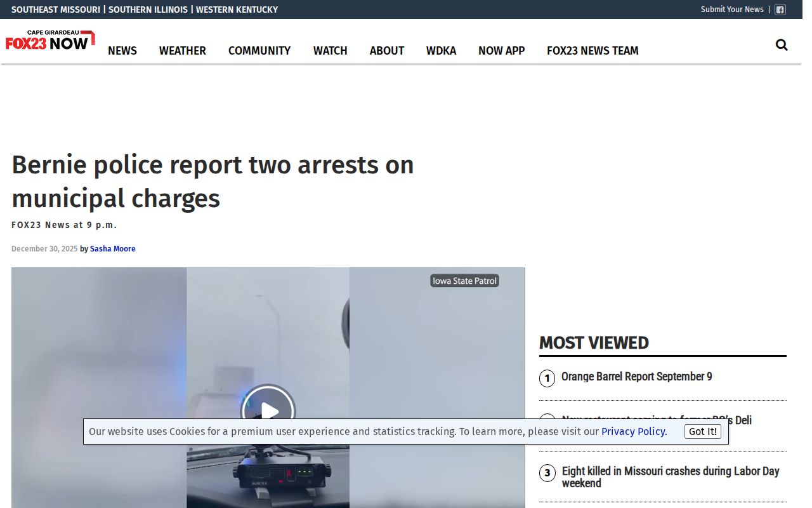The height and width of the screenshot is (508, 812).
Task: Open Orange Barrel Report September 9 story
Action: pos(637,377)
